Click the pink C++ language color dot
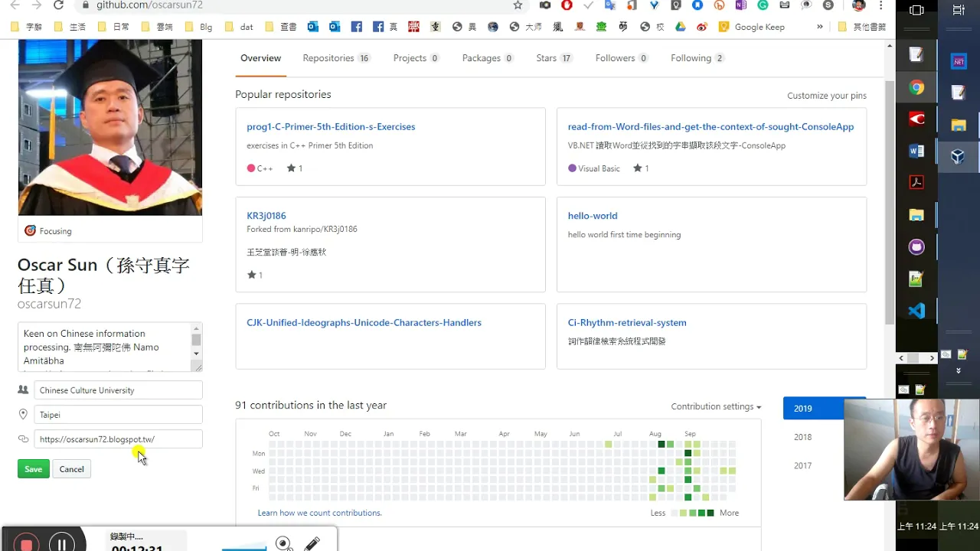The width and height of the screenshot is (980, 551). pos(251,168)
